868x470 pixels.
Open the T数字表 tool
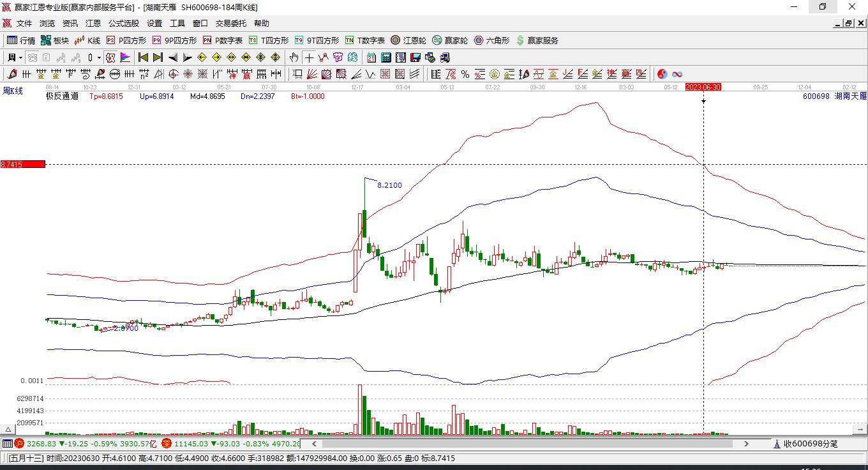coord(365,40)
